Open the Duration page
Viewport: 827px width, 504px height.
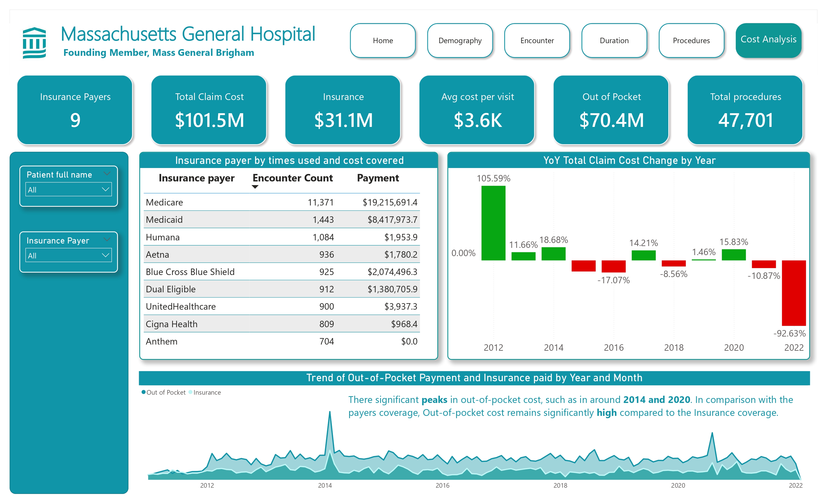pyautogui.click(x=614, y=41)
